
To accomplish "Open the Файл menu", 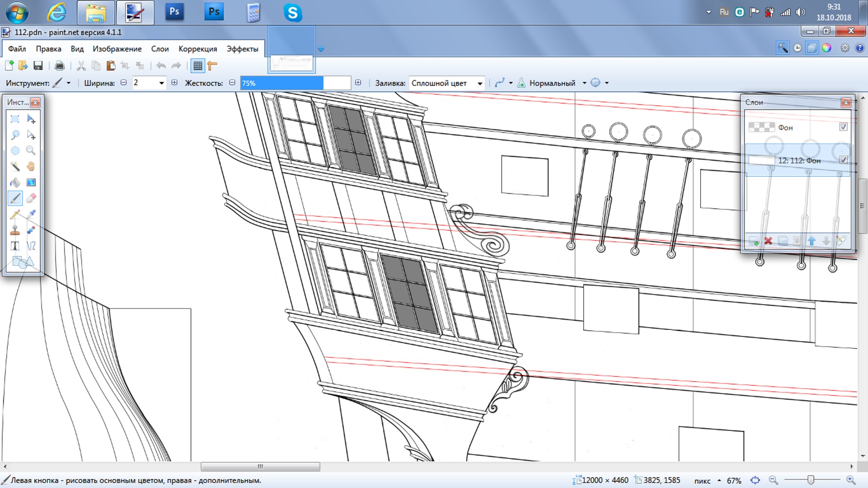I will click(17, 49).
